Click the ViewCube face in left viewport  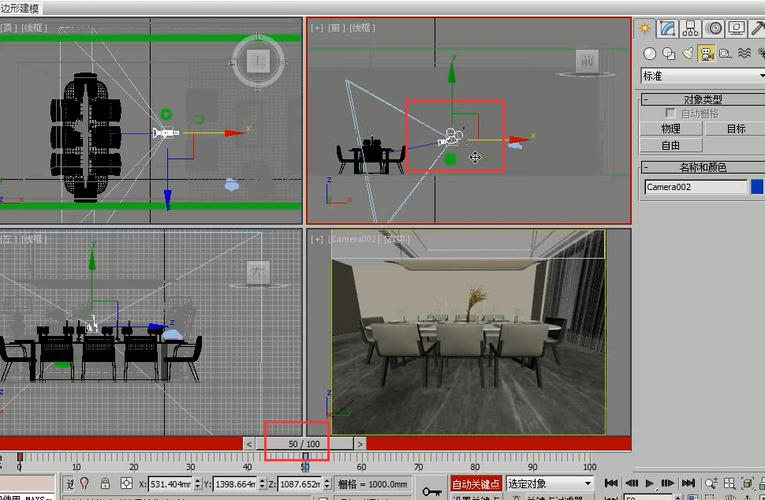coord(258,273)
